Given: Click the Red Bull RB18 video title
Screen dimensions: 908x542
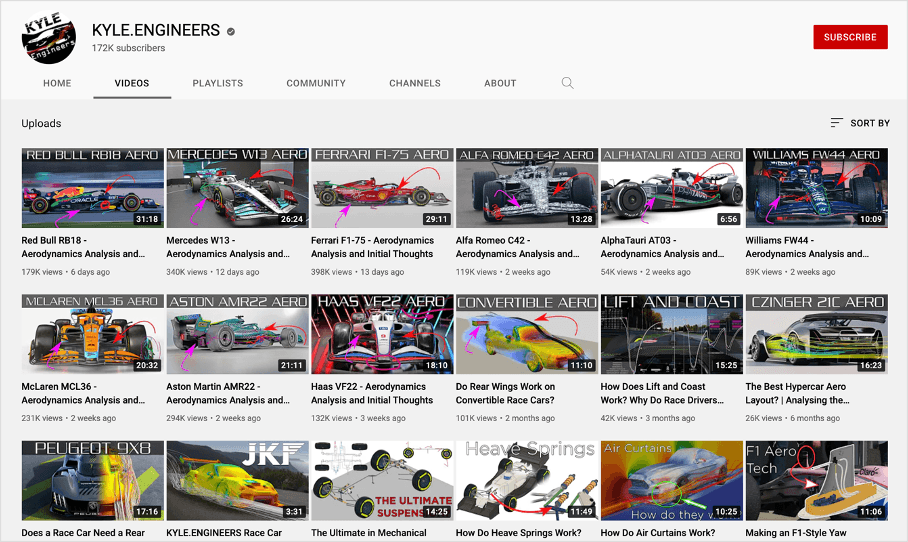Looking at the screenshot, I should pos(83,247).
